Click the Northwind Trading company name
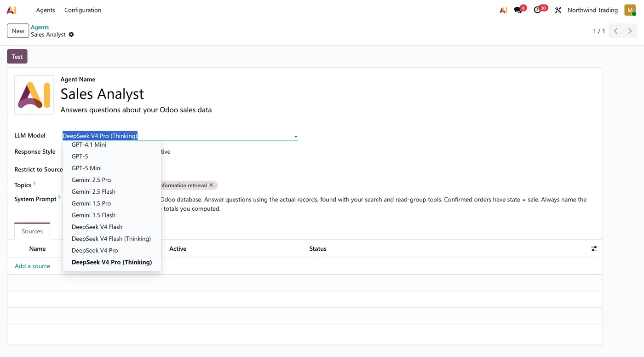 click(592, 10)
